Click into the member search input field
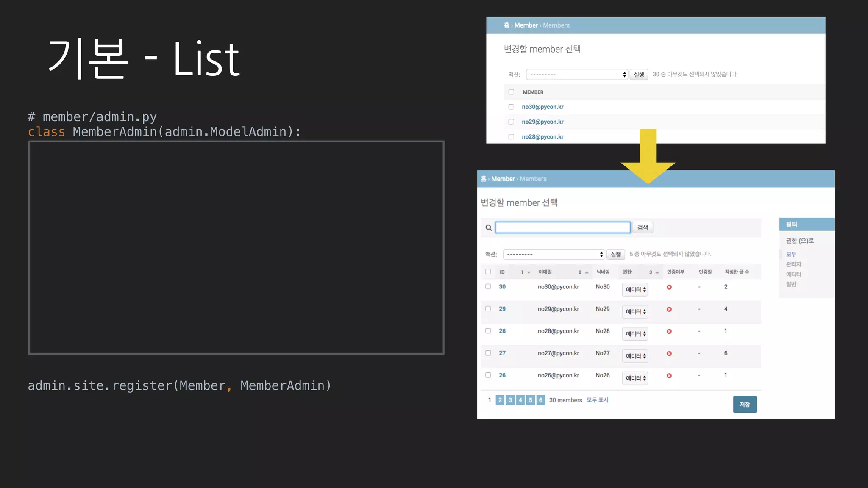The width and height of the screenshot is (868, 488). coord(563,227)
